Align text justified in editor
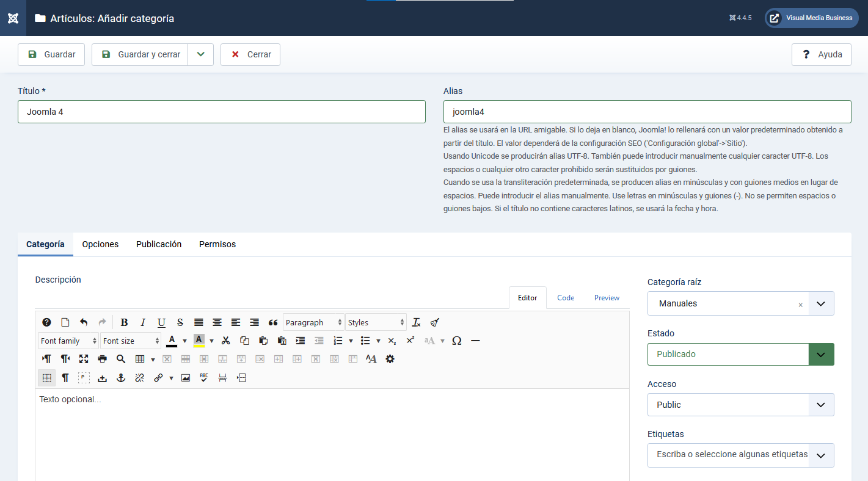Viewport: 868px width, 481px height. pyautogui.click(x=199, y=322)
